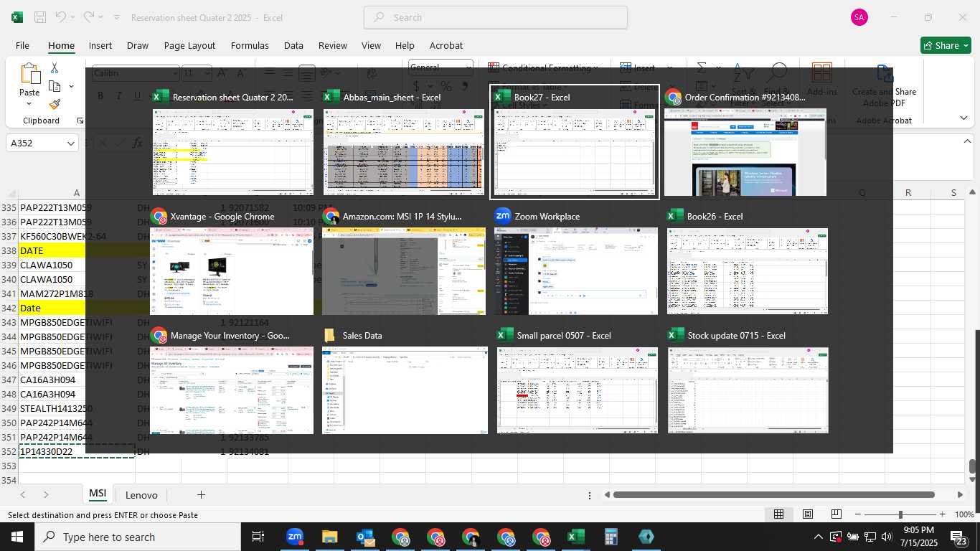Click previous sheet navigation arrow
The image size is (980, 551).
click(23, 494)
